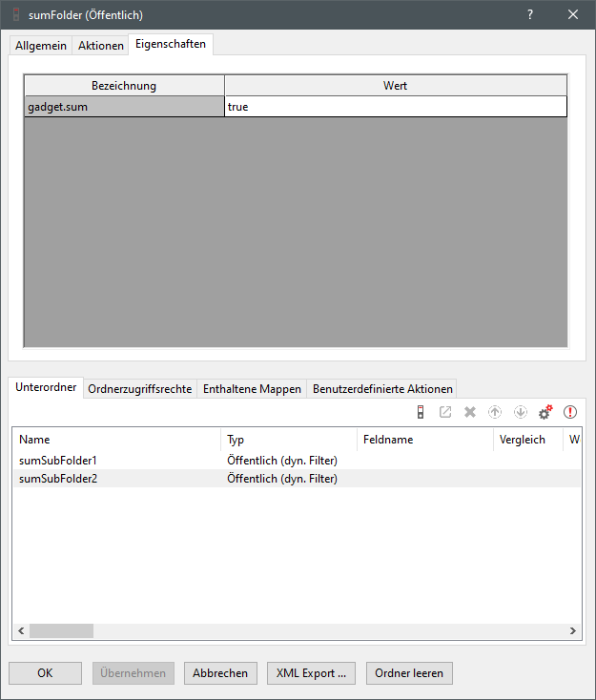Click the 'true' value cell
This screenshot has height=700, width=596.
point(396,107)
